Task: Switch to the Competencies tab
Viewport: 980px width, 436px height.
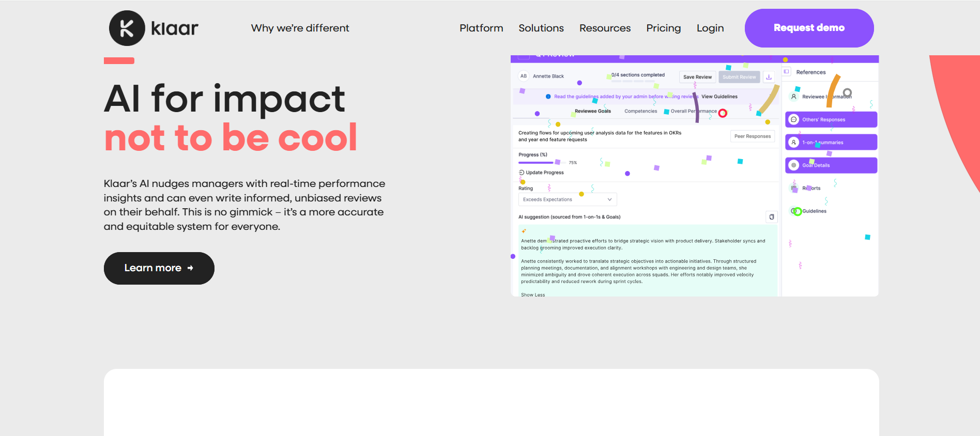Action: [640, 111]
